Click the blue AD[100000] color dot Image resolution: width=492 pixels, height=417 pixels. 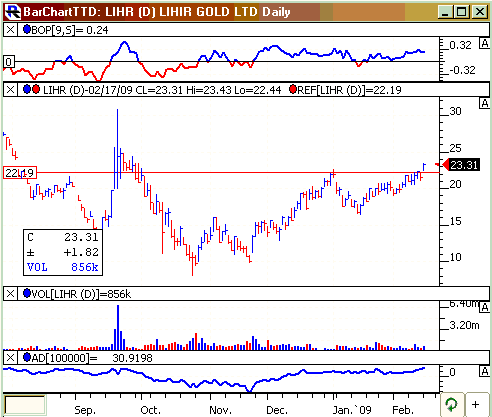(27, 357)
